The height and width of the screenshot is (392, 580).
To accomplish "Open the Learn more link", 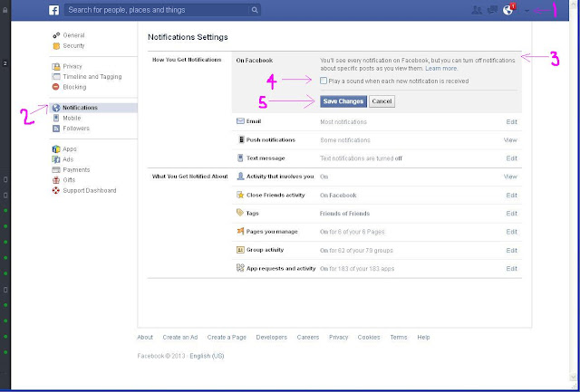I will pyautogui.click(x=441, y=69).
